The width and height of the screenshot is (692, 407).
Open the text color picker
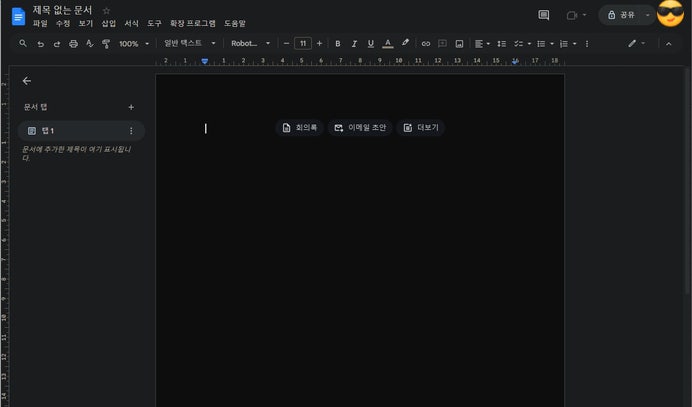click(387, 44)
